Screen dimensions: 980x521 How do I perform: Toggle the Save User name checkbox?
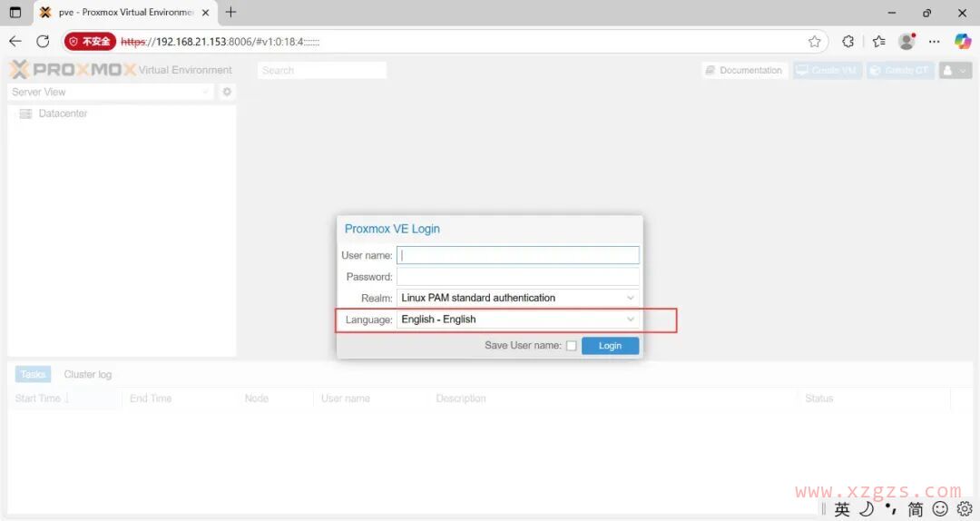(x=571, y=346)
